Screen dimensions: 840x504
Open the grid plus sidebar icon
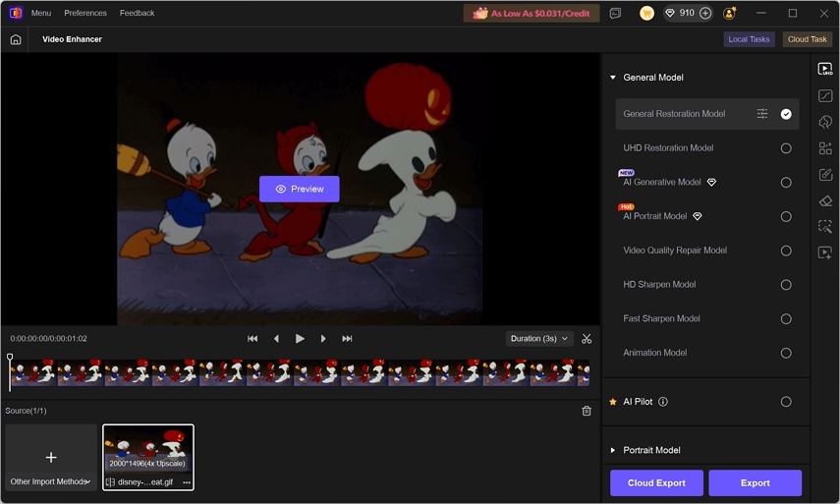coord(825,148)
